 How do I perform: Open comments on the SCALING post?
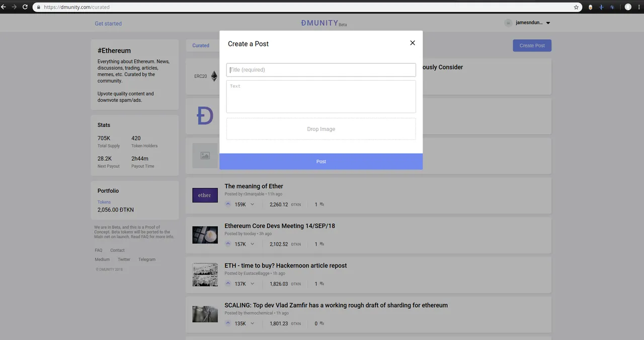(x=319, y=323)
